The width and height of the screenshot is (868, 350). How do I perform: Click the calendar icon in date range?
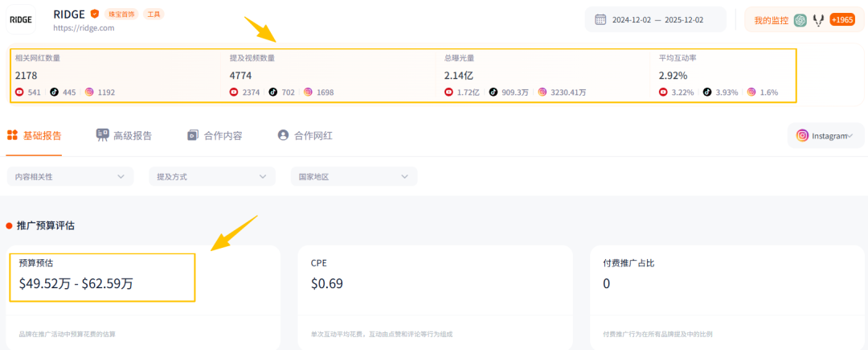coord(600,20)
